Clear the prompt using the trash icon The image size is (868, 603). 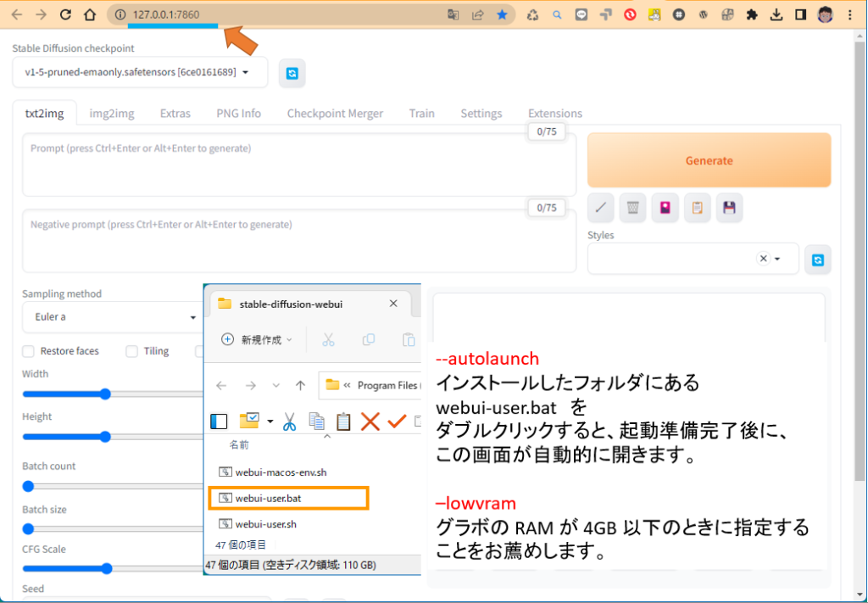coord(632,208)
